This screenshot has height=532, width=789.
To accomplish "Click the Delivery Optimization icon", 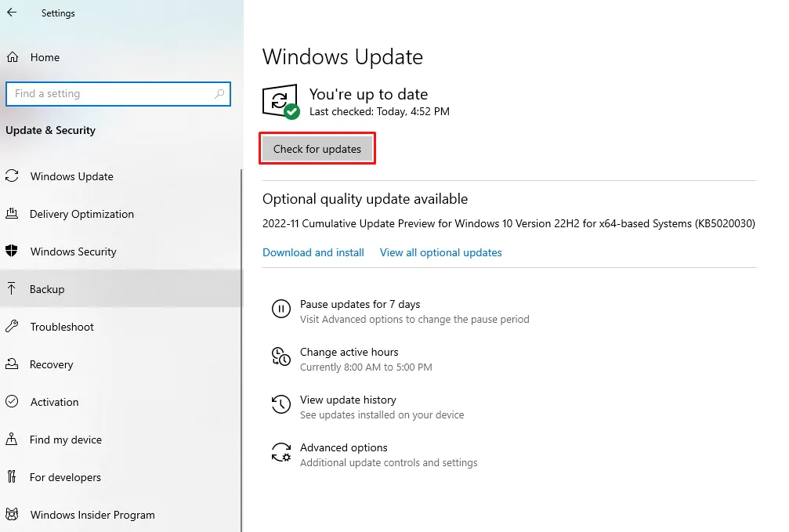I will pos(12,213).
